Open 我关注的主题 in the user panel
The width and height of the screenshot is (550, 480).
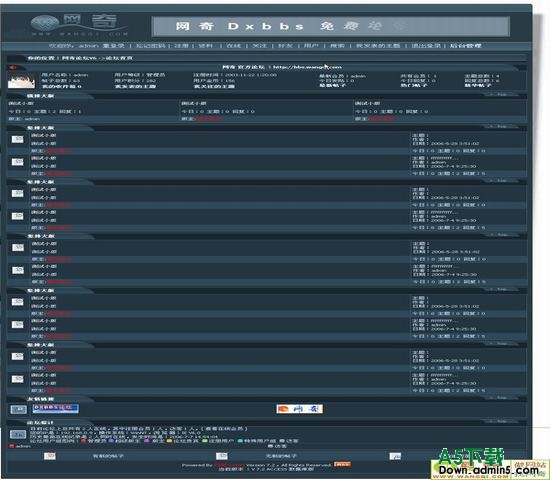214,86
